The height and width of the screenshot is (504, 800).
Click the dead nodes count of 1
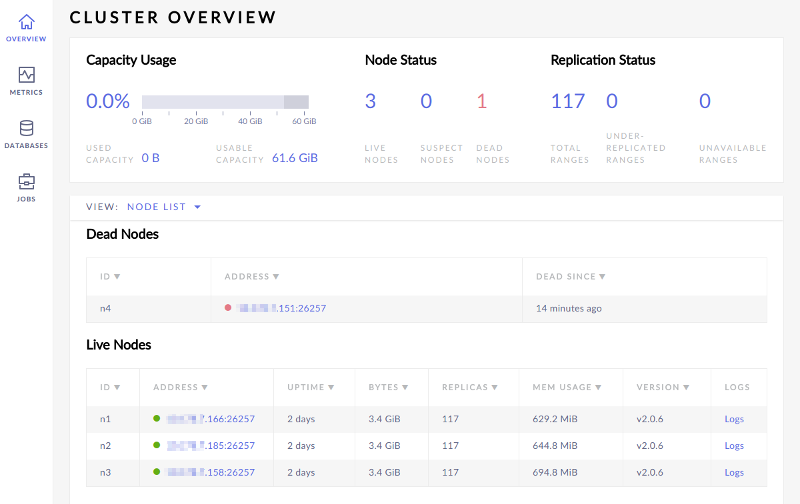(481, 101)
